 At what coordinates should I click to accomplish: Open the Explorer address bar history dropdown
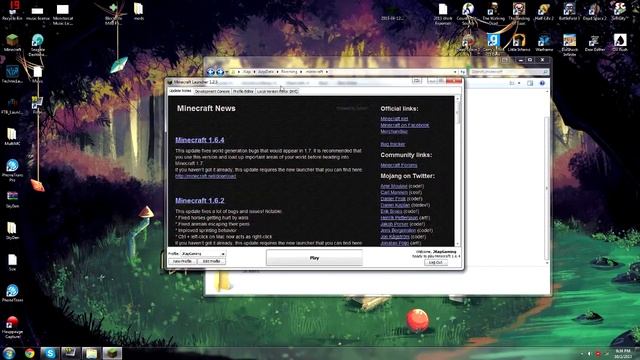click(x=455, y=72)
